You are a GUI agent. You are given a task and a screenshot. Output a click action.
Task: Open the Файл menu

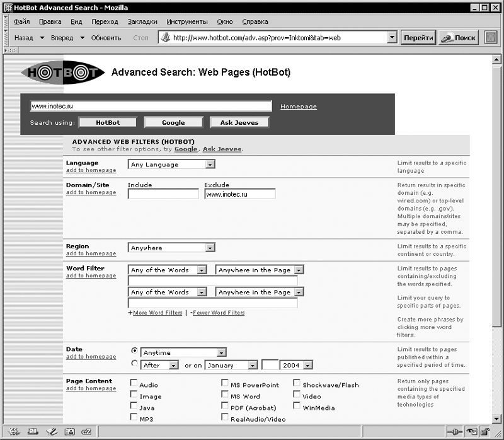coord(22,21)
